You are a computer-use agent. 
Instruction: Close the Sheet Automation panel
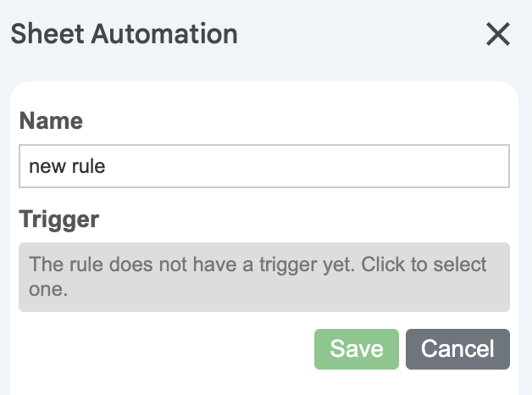[x=497, y=34]
